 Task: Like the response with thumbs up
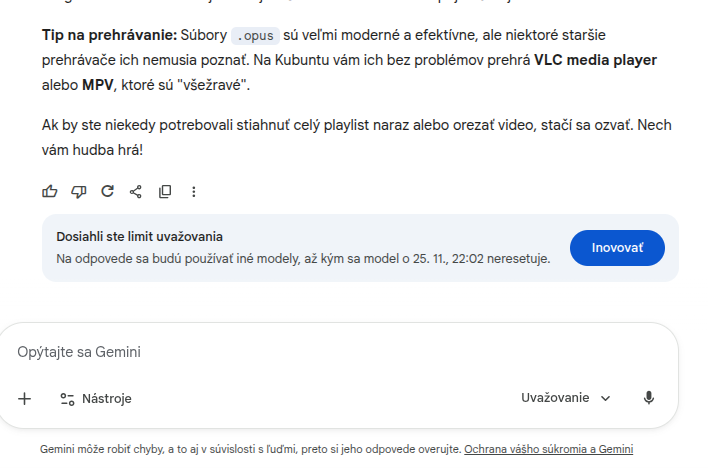[50, 191]
